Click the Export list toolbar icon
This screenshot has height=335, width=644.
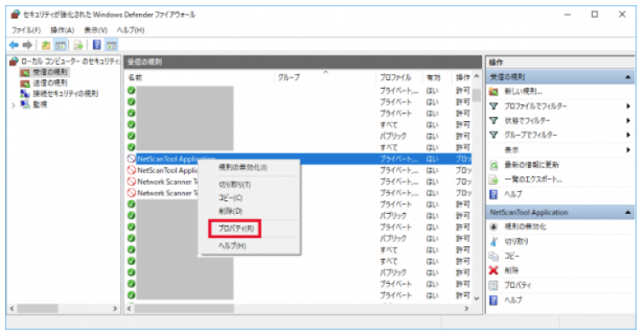click(x=78, y=45)
